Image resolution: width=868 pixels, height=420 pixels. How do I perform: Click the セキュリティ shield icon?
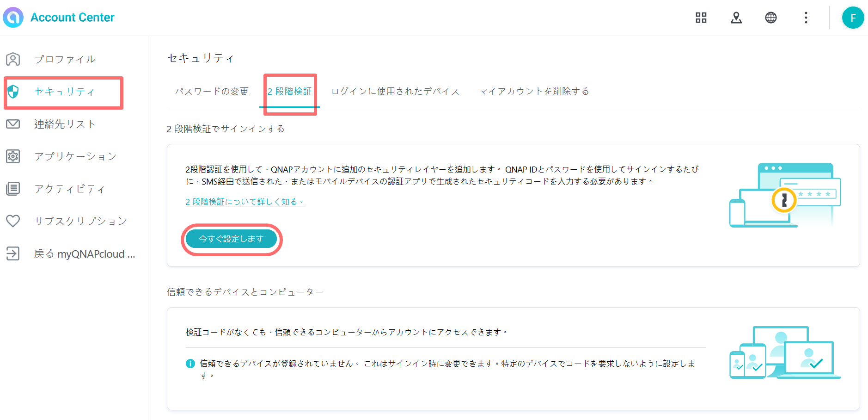pos(13,92)
